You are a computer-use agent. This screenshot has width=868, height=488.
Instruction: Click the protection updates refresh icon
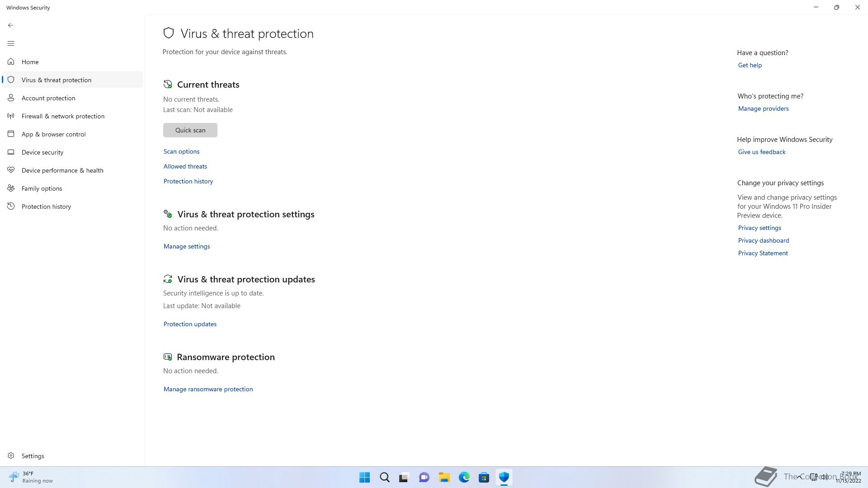pyautogui.click(x=168, y=279)
